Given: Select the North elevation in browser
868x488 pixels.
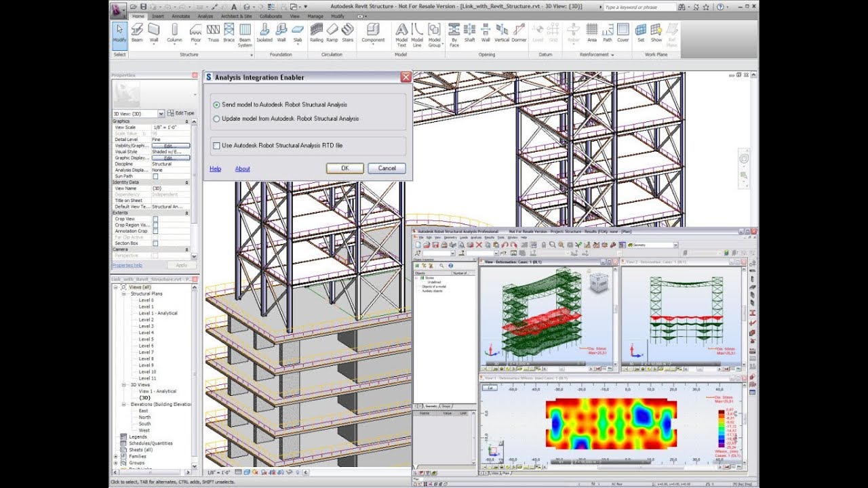Looking at the screenshot, I should [145, 418].
